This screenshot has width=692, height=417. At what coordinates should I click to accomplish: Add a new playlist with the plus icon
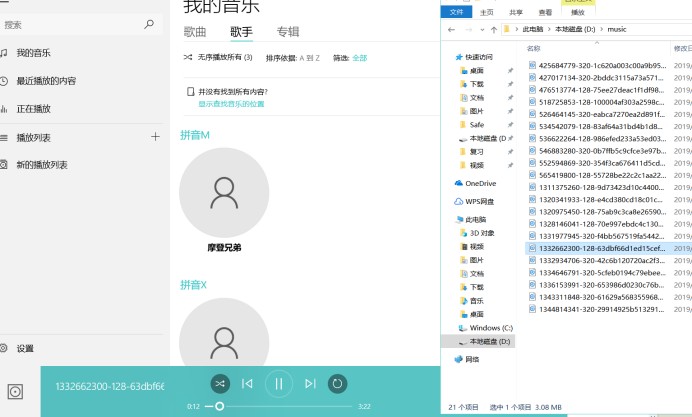[x=155, y=137]
